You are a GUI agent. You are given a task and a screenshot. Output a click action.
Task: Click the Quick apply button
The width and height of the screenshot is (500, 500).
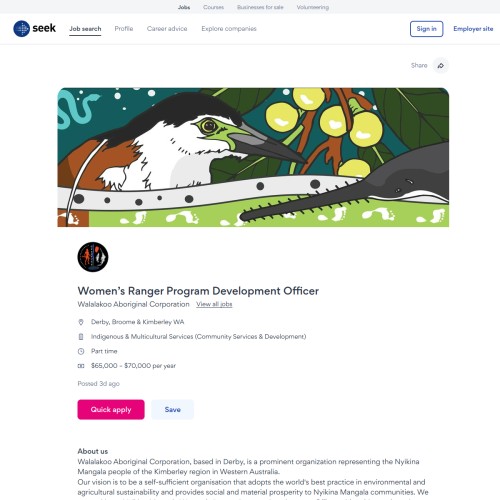(x=111, y=409)
